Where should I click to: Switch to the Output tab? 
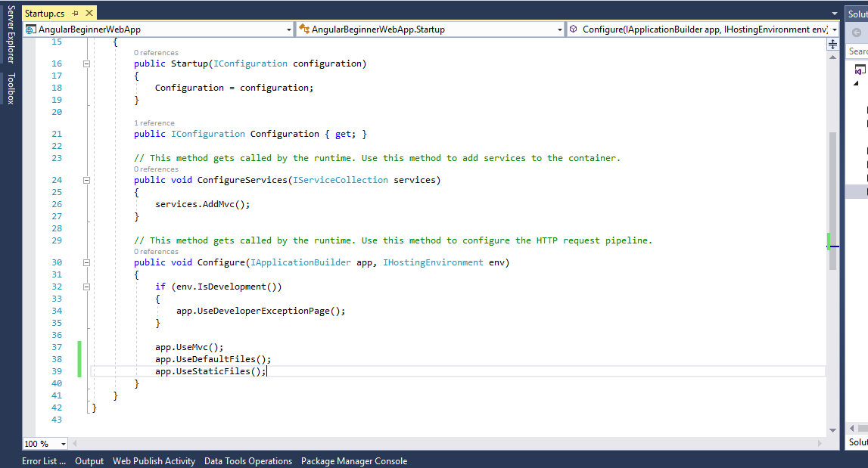point(89,461)
